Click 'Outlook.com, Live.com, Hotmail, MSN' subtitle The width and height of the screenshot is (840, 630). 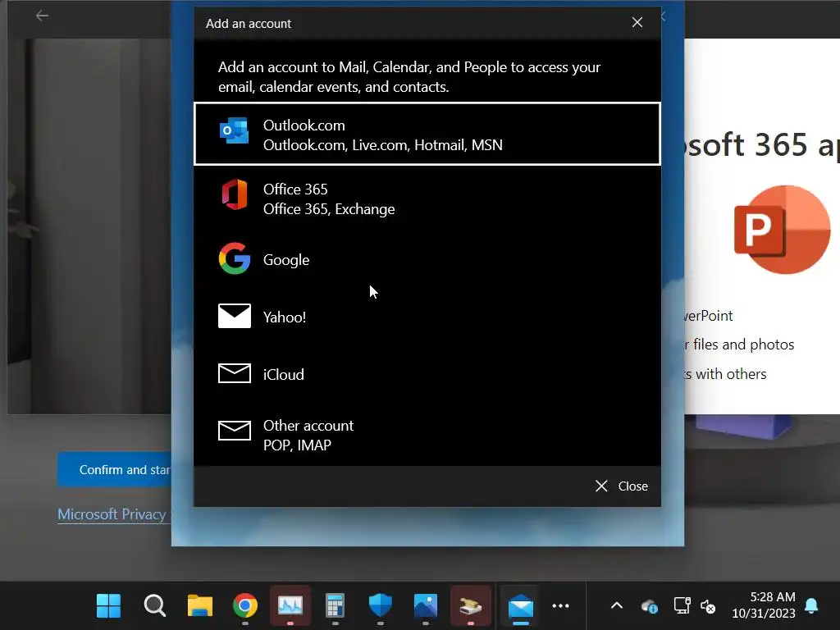[382, 145]
